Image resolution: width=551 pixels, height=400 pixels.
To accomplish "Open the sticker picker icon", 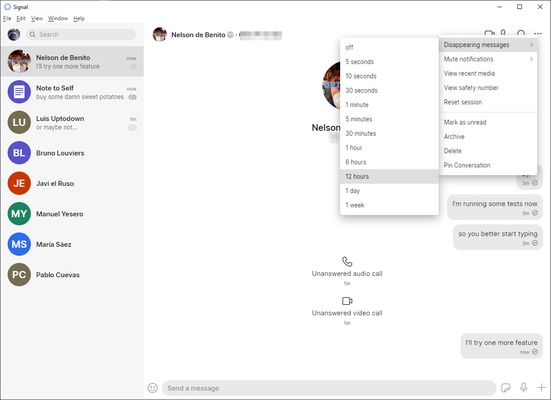I will pos(506,388).
